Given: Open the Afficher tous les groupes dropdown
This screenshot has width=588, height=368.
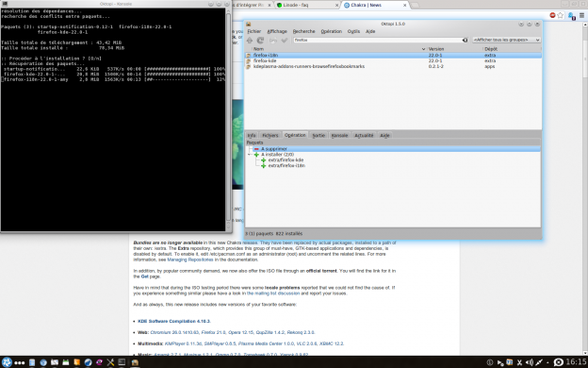Looking at the screenshot, I should point(506,40).
